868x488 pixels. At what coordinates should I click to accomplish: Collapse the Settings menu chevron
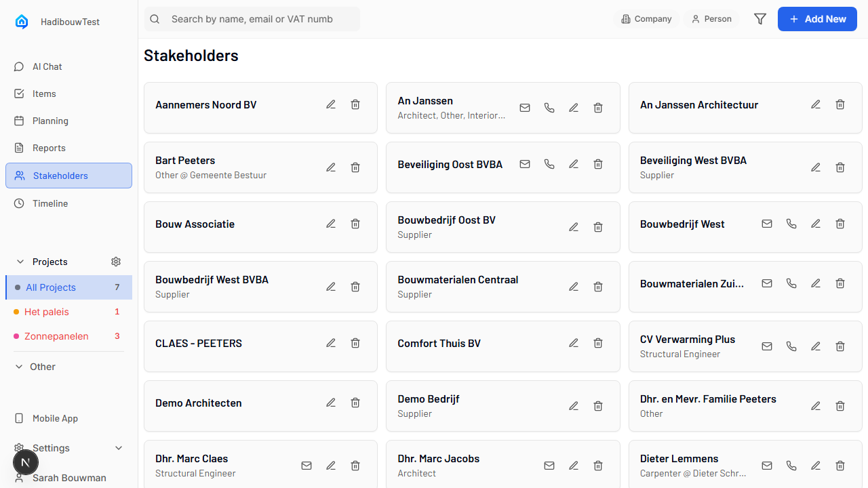(x=119, y=447)
